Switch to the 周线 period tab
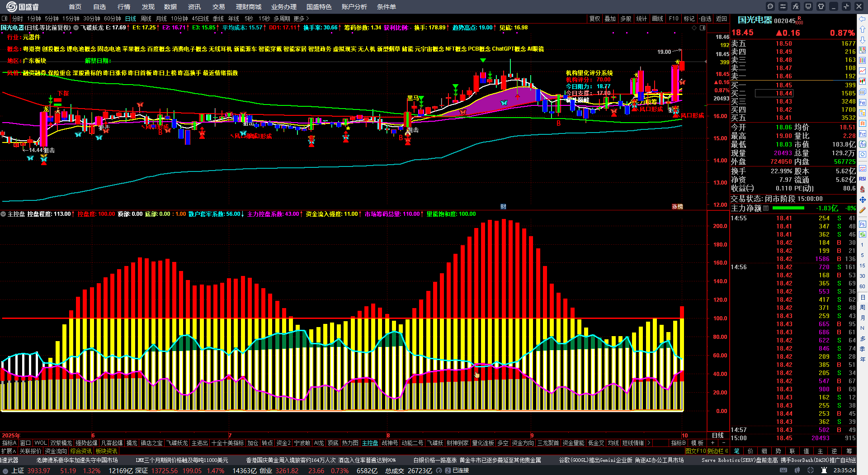 coord(146,19)
